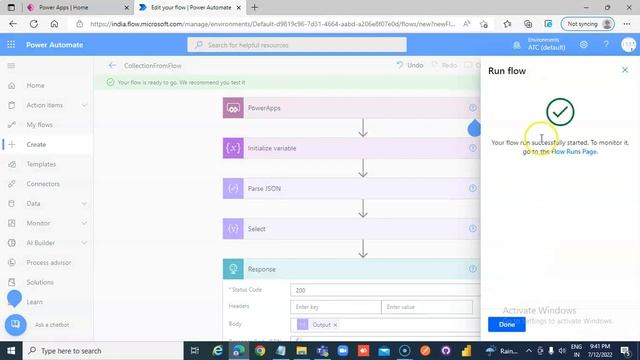This screenshot has width=640, height=360.
Task: Expand the Data chevron
Action: pyautogui.click(x=84, y=204)
